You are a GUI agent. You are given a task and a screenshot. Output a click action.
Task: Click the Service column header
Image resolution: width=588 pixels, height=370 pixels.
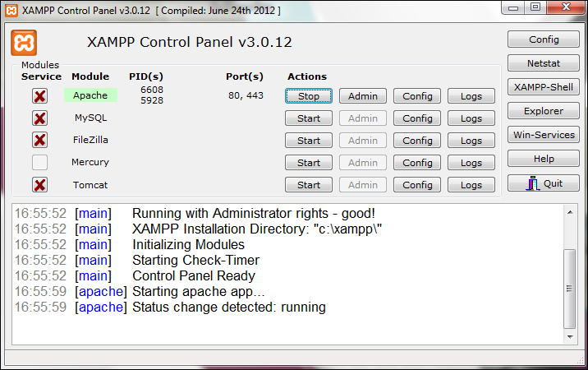pos(41,76)
